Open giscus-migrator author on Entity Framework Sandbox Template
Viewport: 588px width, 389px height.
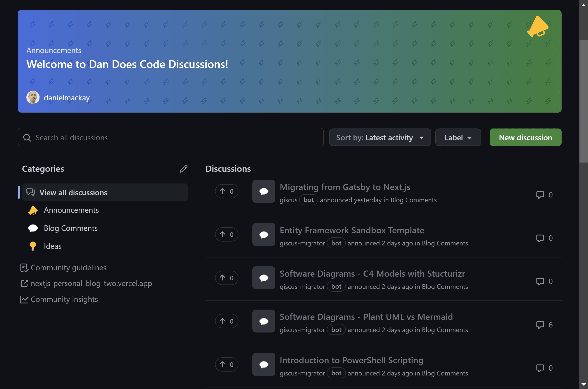302,243
